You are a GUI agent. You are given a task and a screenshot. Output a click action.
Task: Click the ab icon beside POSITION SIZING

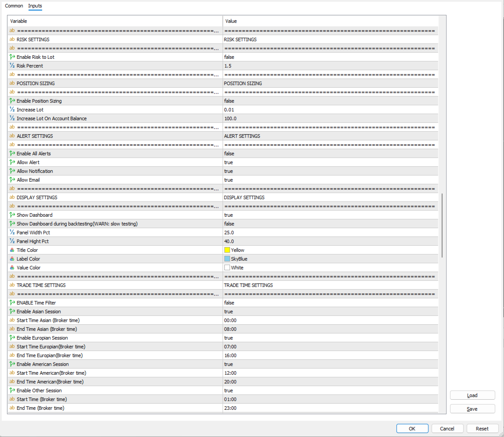[x=12, y=83]
